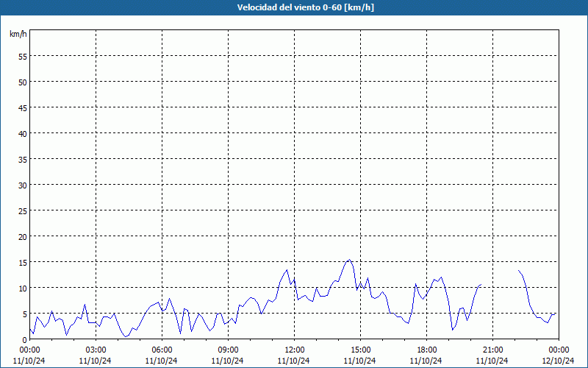Click the y-axis value "50"
The image size is (588, 368).
[23, 82]
